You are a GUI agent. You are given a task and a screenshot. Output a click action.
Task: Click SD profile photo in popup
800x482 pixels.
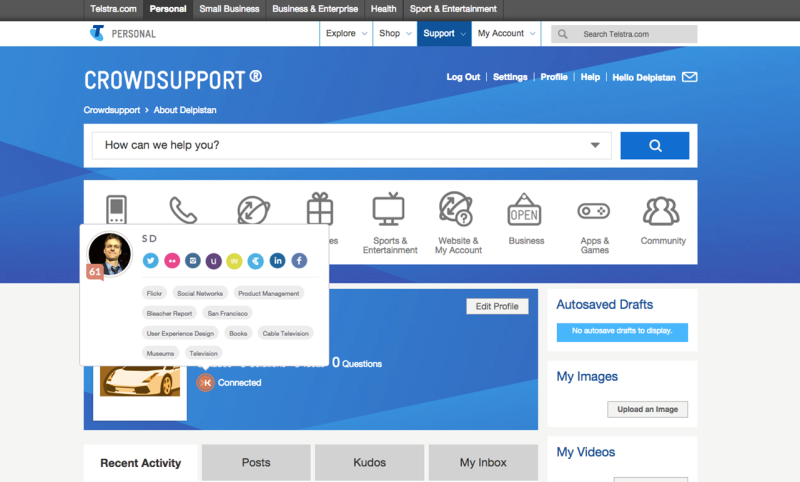click(x=110, y=253)
